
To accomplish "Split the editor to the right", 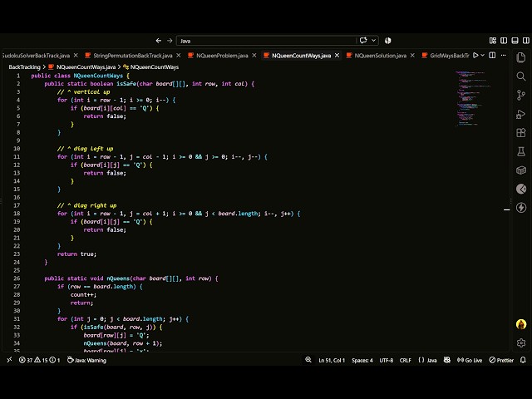I will [492, 56].
